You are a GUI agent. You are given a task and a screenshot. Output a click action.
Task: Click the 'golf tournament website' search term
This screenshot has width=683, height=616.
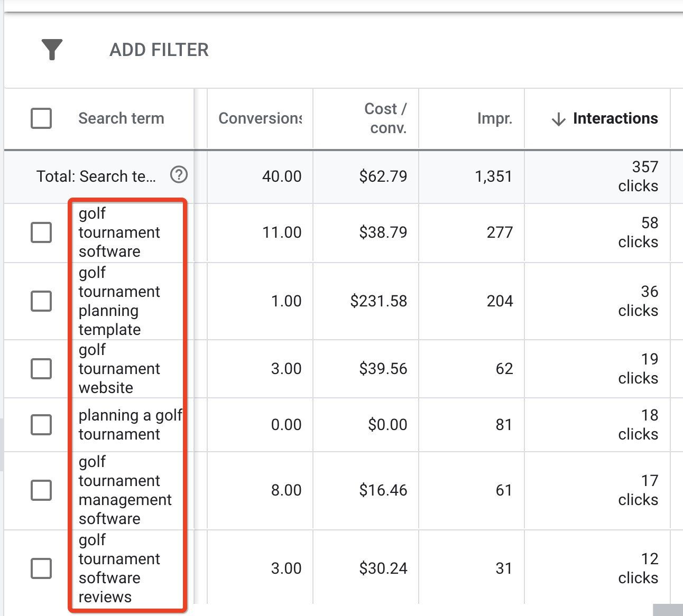(x=119, y=369)
